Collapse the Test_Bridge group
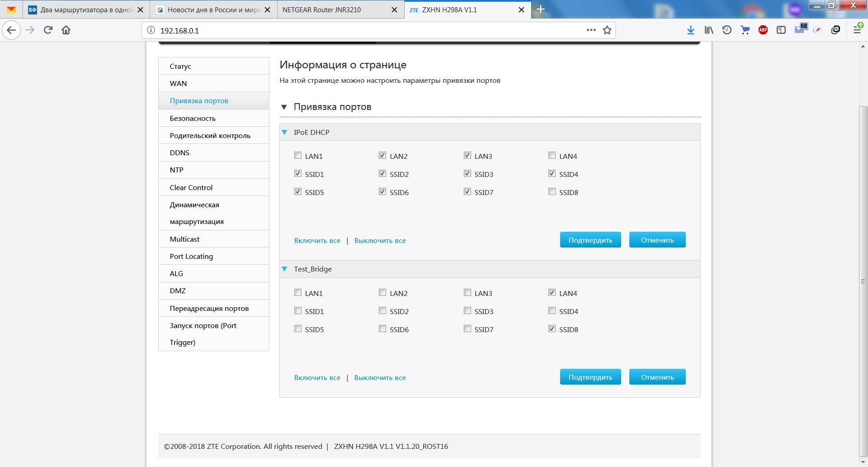 [x=284, y=269]
